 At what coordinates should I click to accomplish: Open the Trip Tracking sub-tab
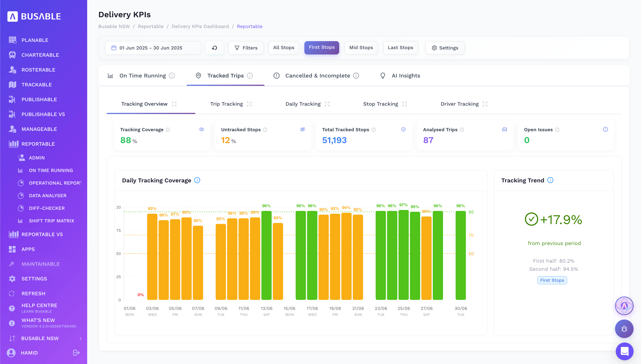point(226,104)
